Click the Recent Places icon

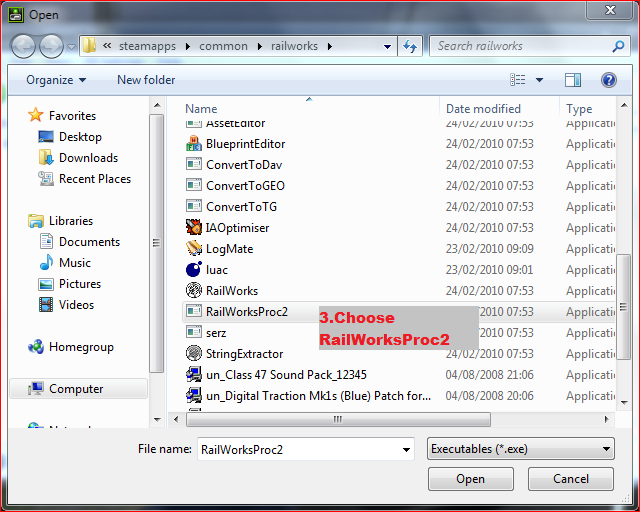(x=46, y=178)
